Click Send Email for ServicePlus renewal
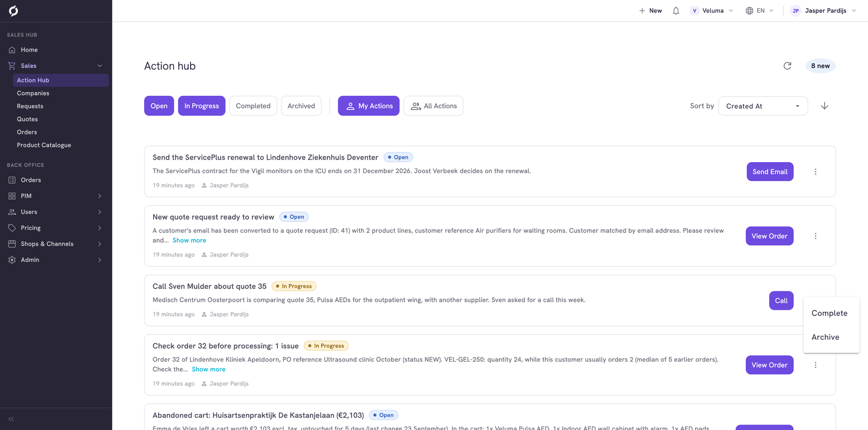Screen dimensions: 868x430 [x=770, y=172]
